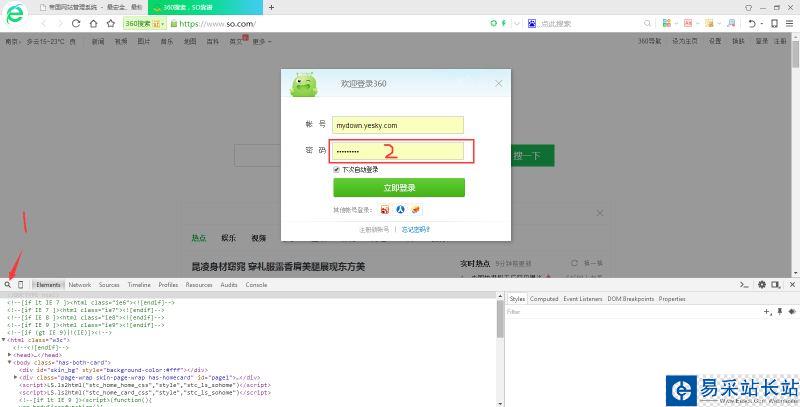Switch to the Computed styles tab
The width and height of the screenshot is (800, 407).
point(544,299)
